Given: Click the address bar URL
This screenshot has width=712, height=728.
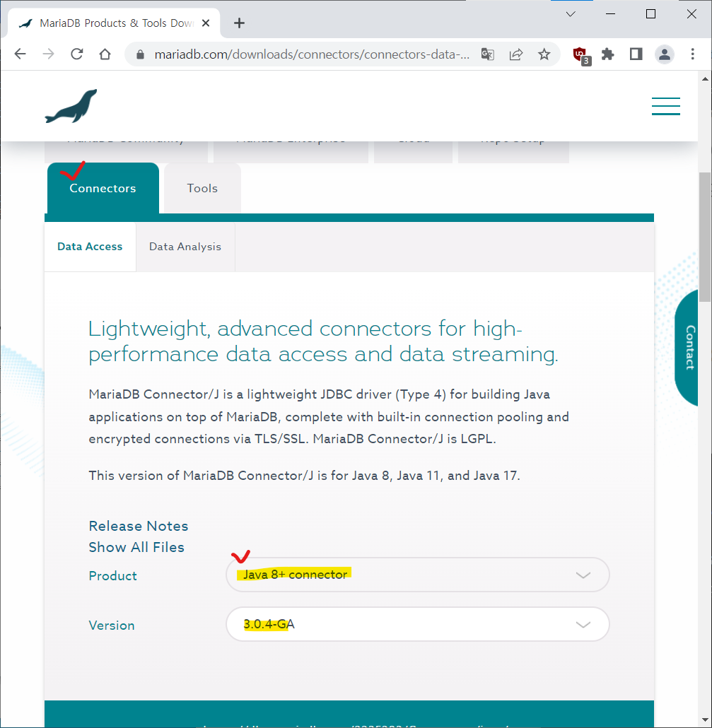Looking at the screenshot, I should pos(312,54).
